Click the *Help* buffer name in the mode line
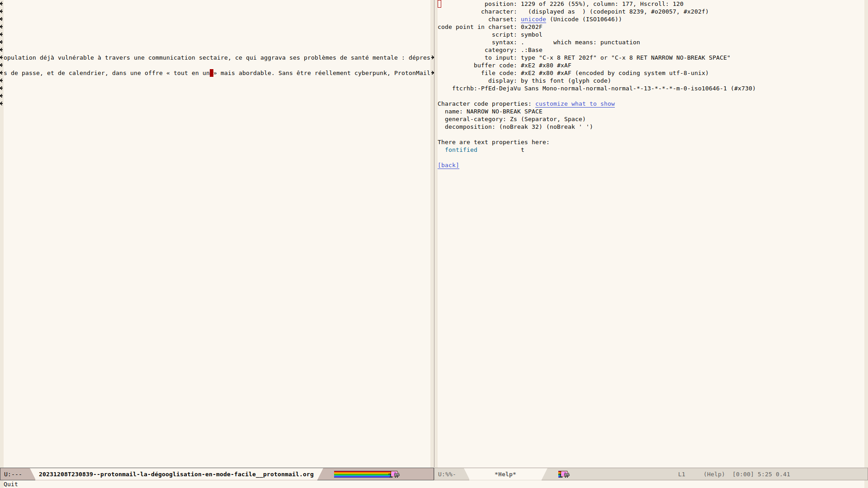The width and height of the screenshot is (868, 488). click(505, 474)
